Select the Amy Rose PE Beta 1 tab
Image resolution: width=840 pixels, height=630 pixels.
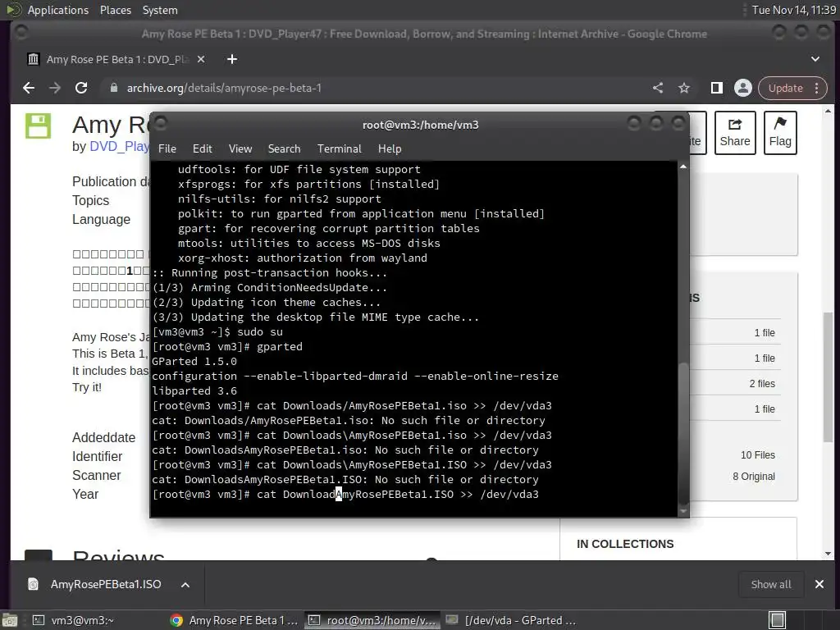pyautogui.click(x=116, y=59)
